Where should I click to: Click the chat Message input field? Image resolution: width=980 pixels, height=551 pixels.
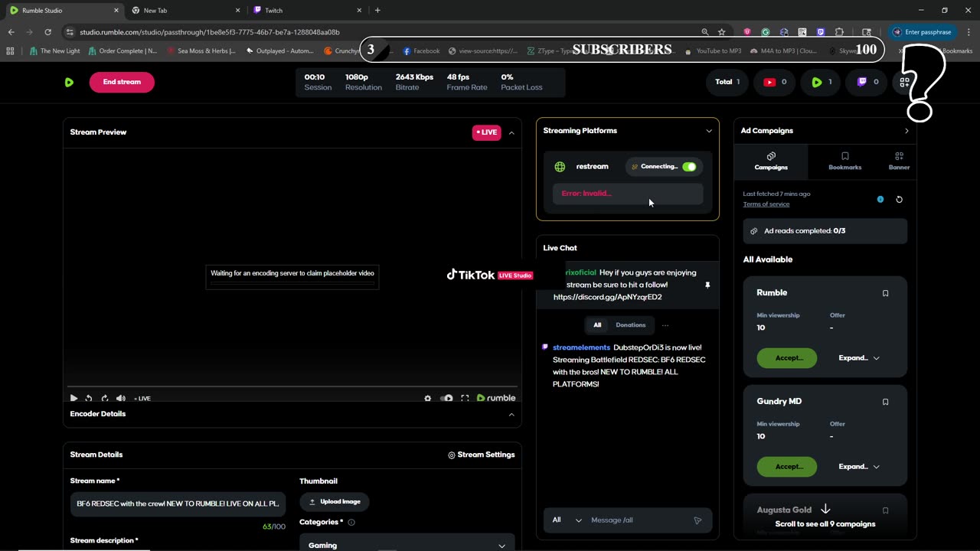639,520
